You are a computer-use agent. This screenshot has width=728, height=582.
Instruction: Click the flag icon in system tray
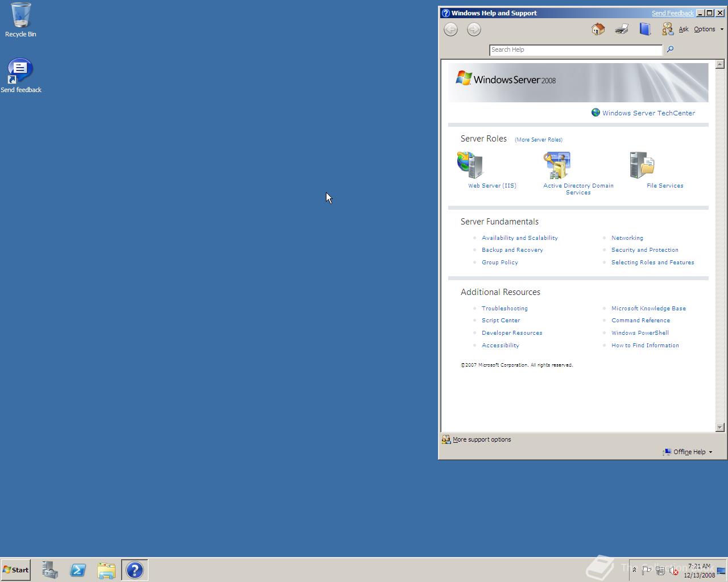click(x=647, y=570)
